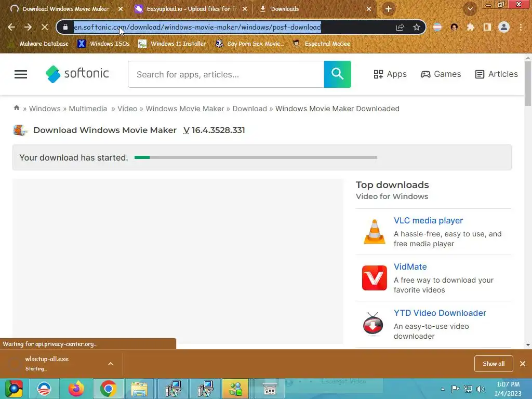Open the Softonic hamburger menu

point(21,74)
